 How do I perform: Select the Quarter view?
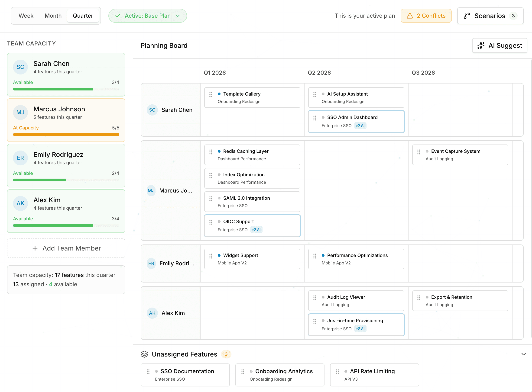pyautogui.click(x=83, y=16)
